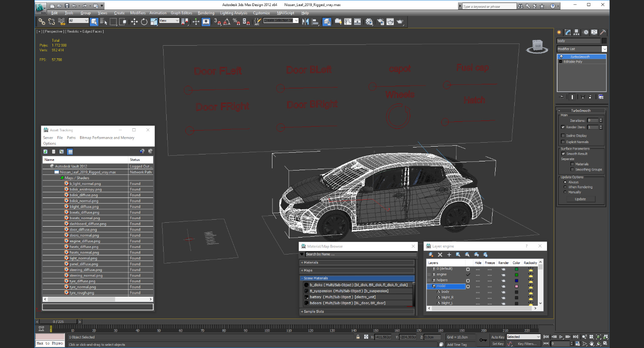This screenshot has height=348, width=644.
Task: Expand the Sample Slots group
Action: click(x=357, y=311)
